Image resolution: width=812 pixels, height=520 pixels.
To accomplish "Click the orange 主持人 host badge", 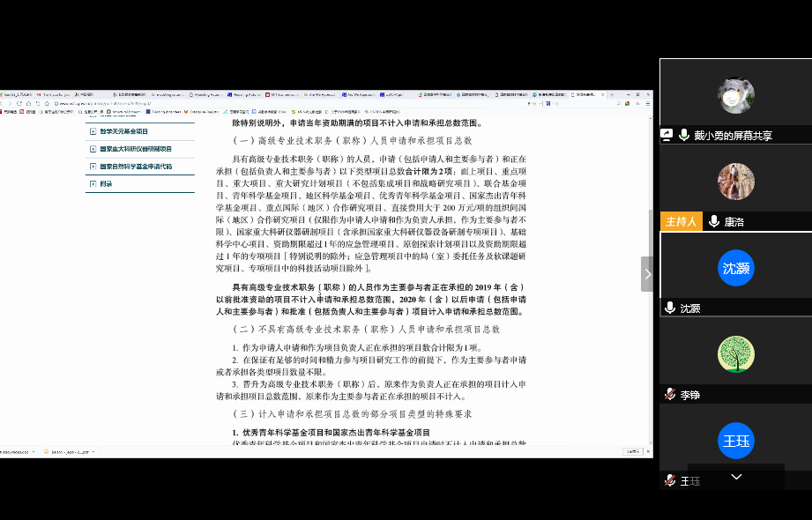I will coord(680,221).
